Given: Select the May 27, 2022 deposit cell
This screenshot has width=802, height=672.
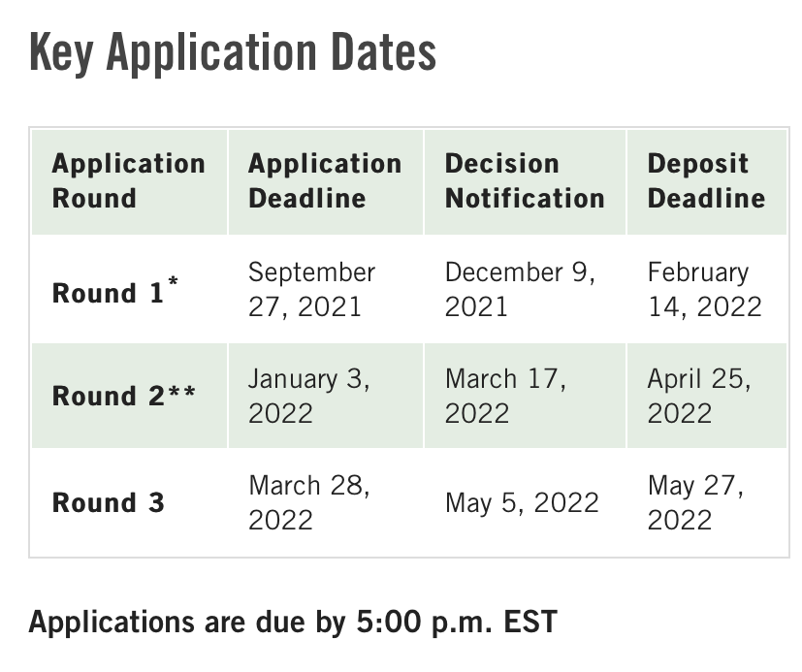Looking at the screenshot, I should 695,502.
